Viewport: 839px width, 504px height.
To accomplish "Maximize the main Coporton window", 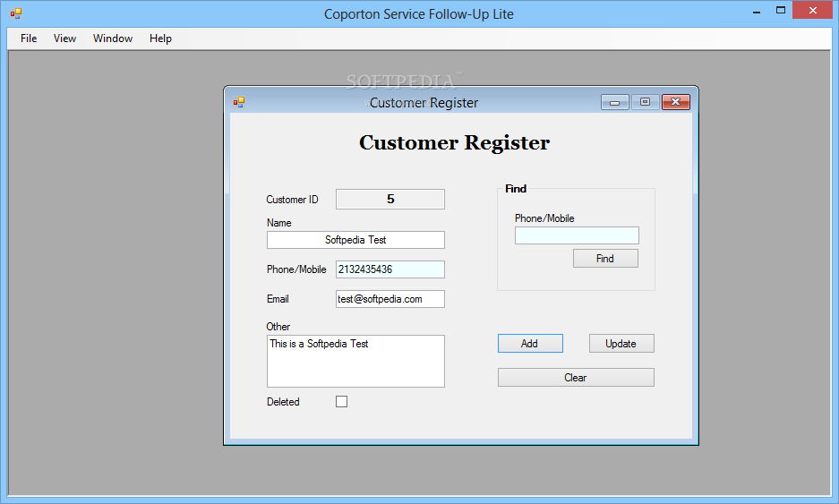I will (x=781, y=11).
